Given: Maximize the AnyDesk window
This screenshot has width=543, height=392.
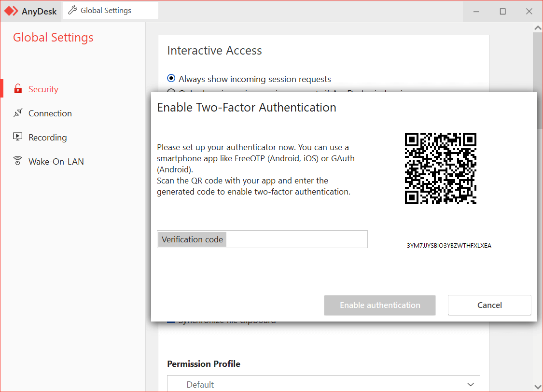Looking at the screenshot, I should [502, 11].
